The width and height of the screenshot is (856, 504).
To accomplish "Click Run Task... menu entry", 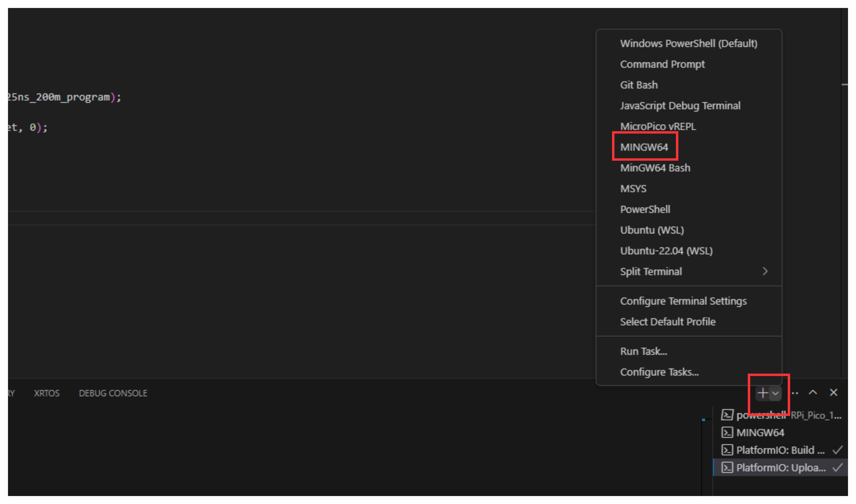I will point(644,351).
